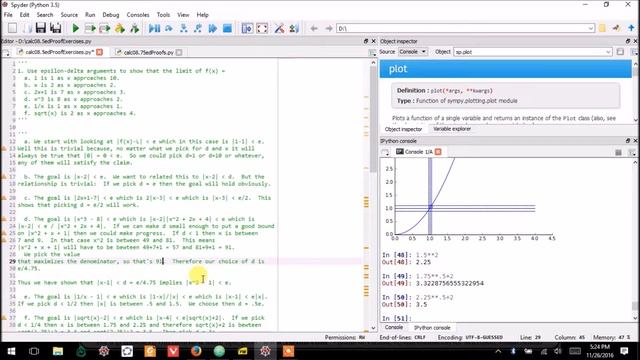Click the IPython console scrollbar thumb
The image size is (640, 360).
click(x=635, y=306)
